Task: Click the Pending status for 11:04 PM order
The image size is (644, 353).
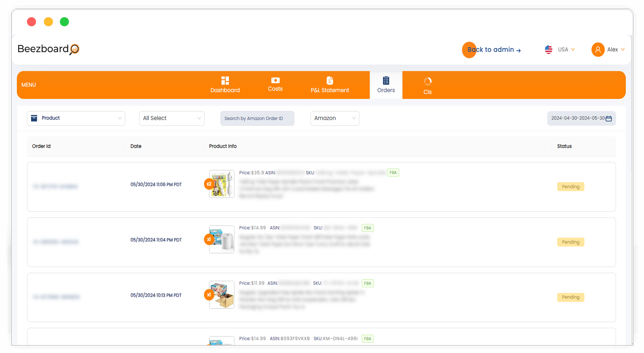Action: (x=571, y=242)
